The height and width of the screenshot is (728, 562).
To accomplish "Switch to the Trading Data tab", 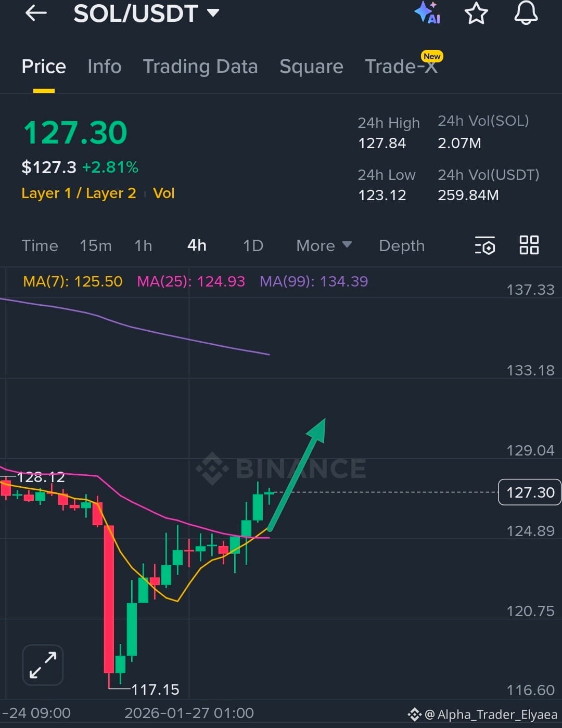I will [x=201, y=67].
